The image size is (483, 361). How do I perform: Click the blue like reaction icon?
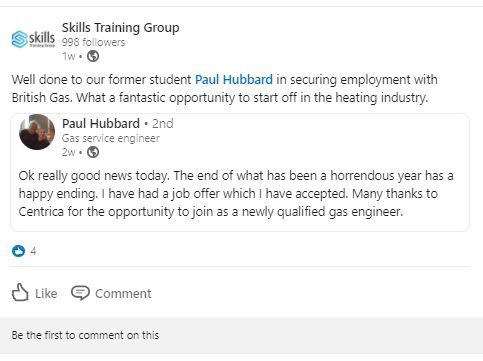pos(18,251)
